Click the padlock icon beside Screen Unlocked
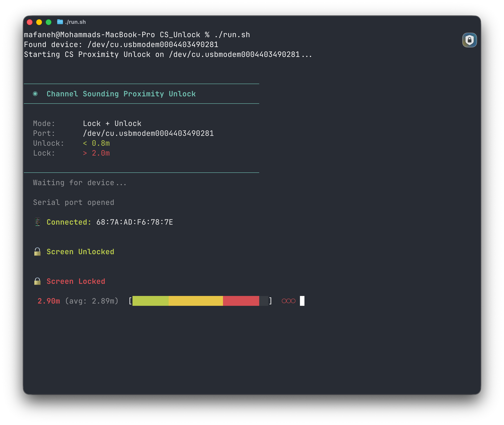 point(37,252)
